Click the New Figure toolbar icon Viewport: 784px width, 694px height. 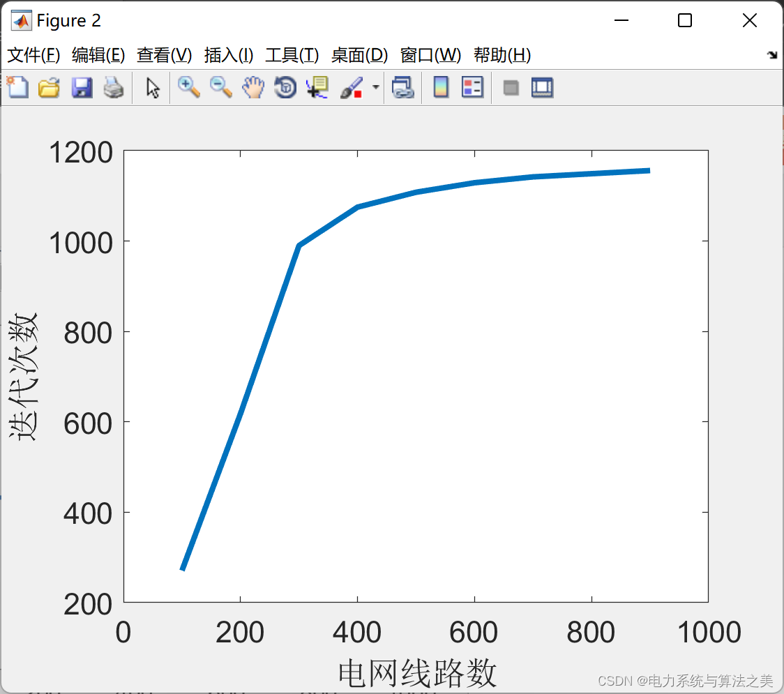(18, 87)
